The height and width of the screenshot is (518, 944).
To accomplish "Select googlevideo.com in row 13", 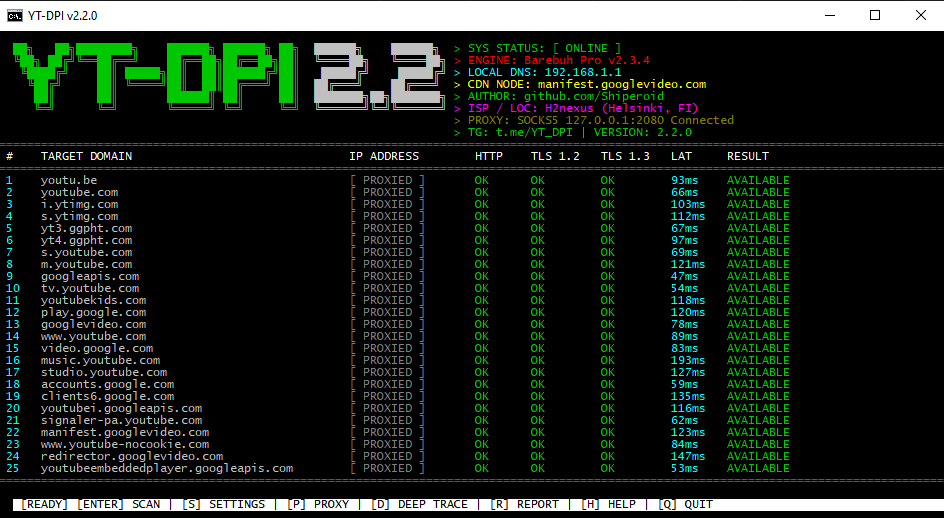I will (93, 325).
